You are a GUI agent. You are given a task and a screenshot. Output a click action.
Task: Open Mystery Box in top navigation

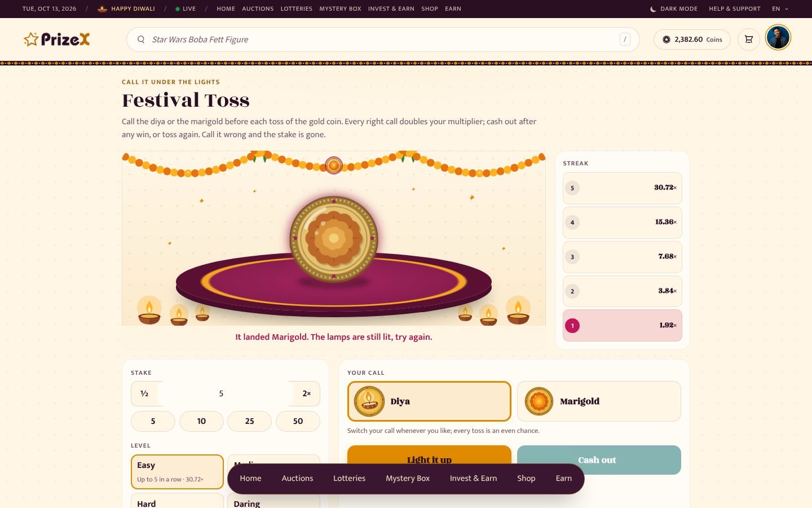(x=340, y=9)
